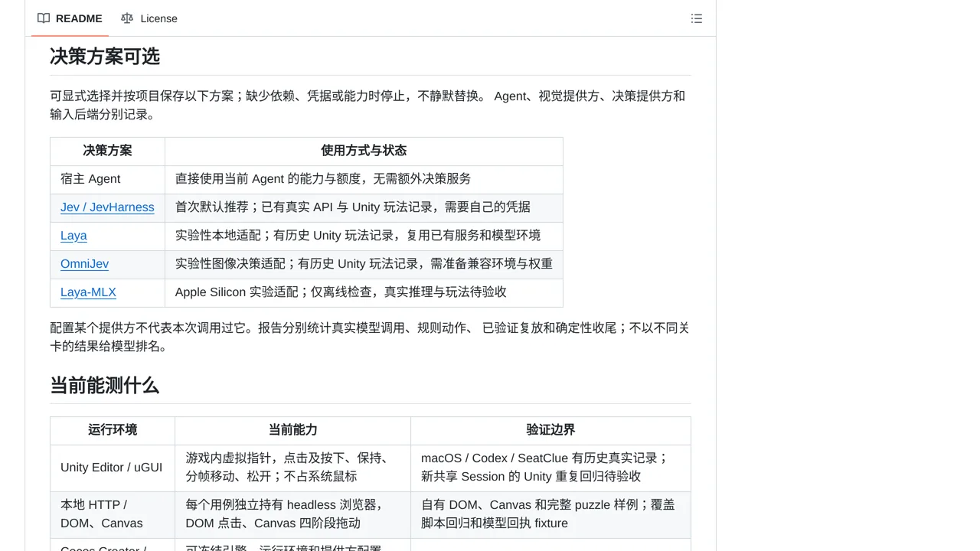Click the cell starting with 实验性本地适配
The height and width of the screenshot is (551, 980).
point(364,236)
